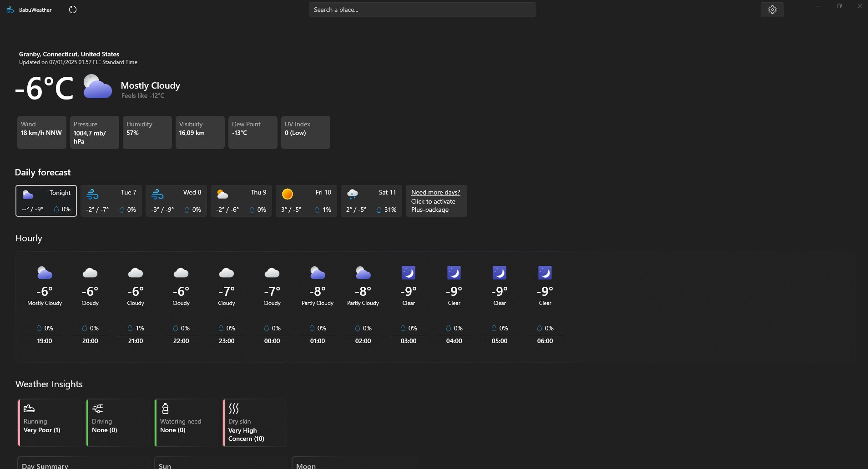
Task: Click the Running shoe insight icon
Action: pyautogui.click(x=29, y=408)
